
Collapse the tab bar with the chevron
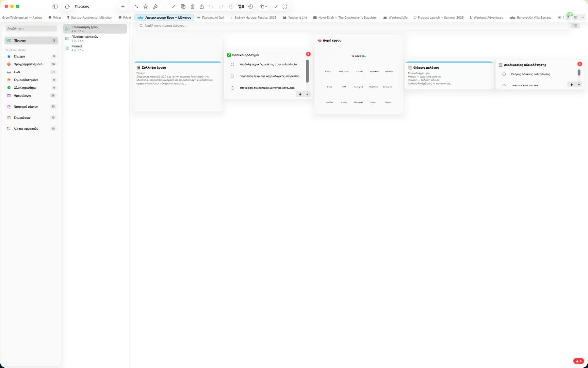coord(582,17)
